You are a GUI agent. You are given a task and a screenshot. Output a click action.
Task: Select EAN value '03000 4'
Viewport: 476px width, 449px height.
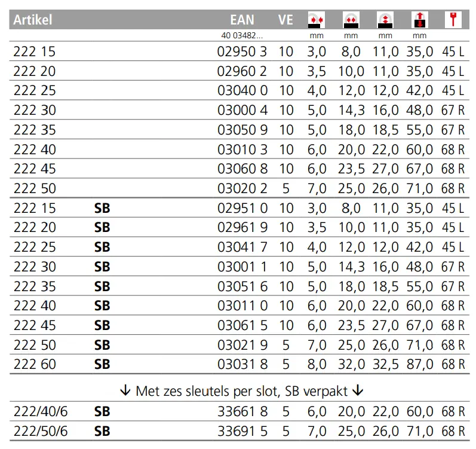click(x=242, y=110)
